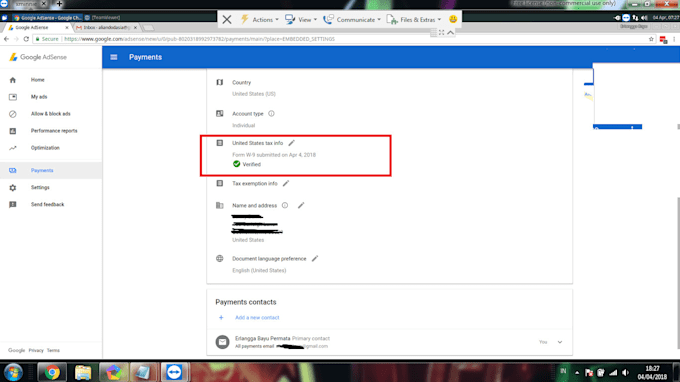Click the Home sidebar icon
680x382 pixels.
point(13,80)
